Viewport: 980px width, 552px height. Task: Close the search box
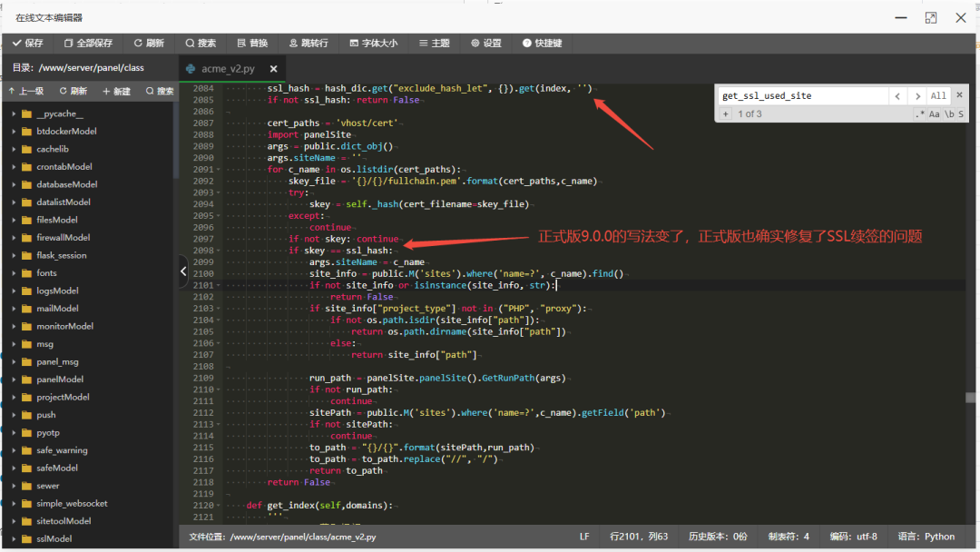tap(959, 95)
